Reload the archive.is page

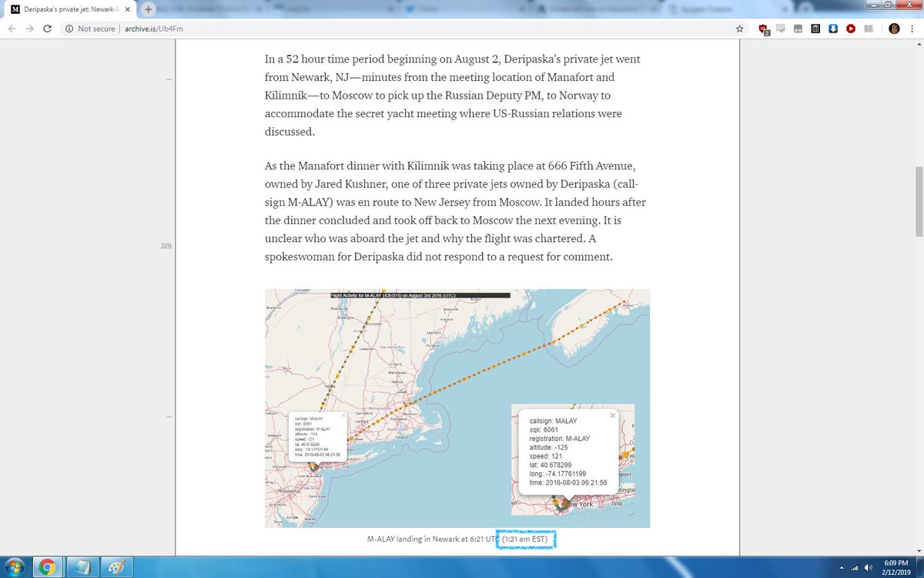[48, 29]
